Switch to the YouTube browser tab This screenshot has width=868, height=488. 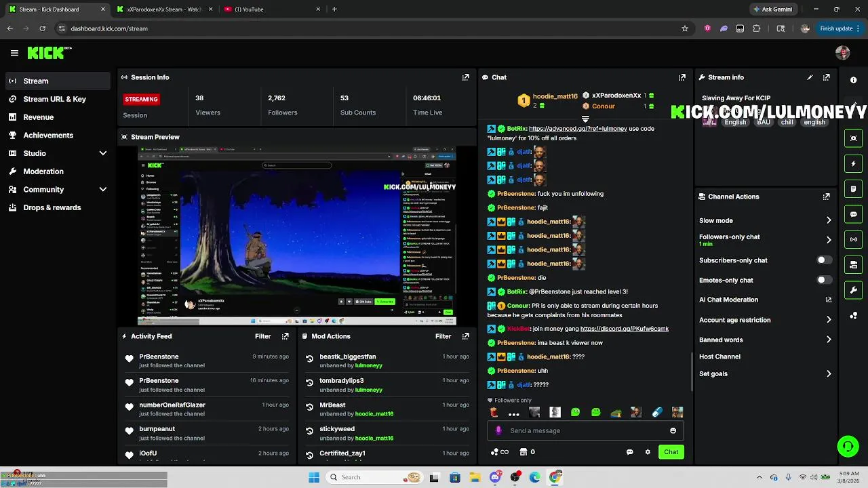pyautogui.click(x=271, y=9)
